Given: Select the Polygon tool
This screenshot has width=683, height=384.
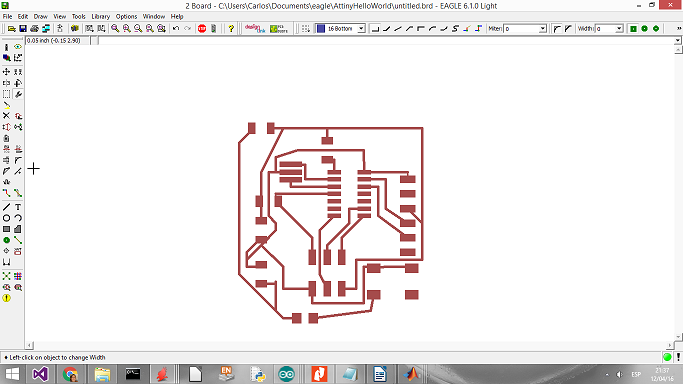Looking at the screenshot, I should [x=18, y=229].
